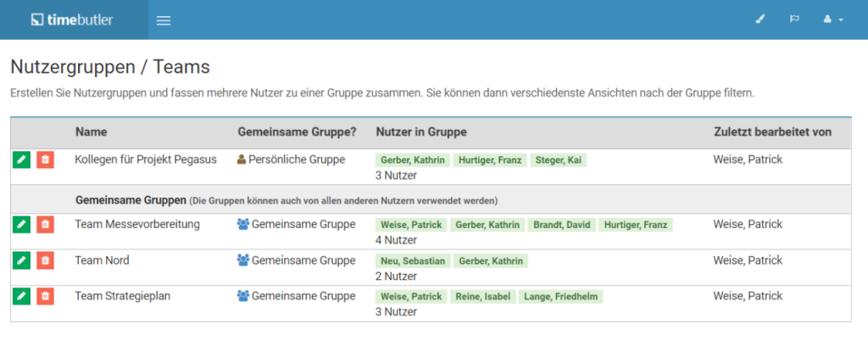868x341 pixels.
Task: Edit the Team Messevorbereitung group
Action: pos(21,225)
